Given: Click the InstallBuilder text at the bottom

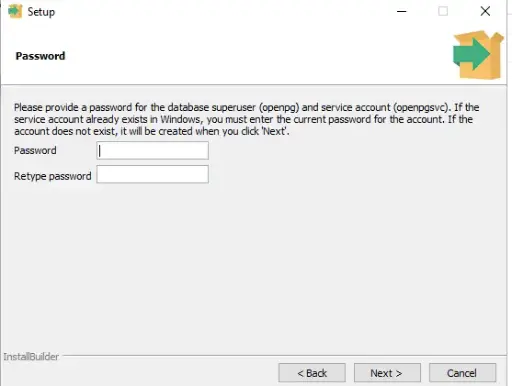Looking at the screenshot, I should click(31, 357).
